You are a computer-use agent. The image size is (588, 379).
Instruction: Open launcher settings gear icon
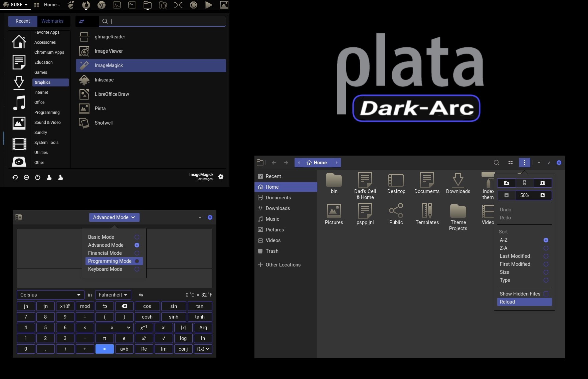(x=221, y=177)
